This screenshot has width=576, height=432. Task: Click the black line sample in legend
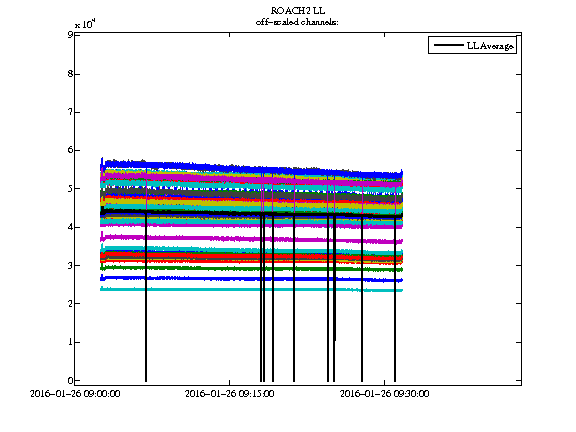[449, 45]
